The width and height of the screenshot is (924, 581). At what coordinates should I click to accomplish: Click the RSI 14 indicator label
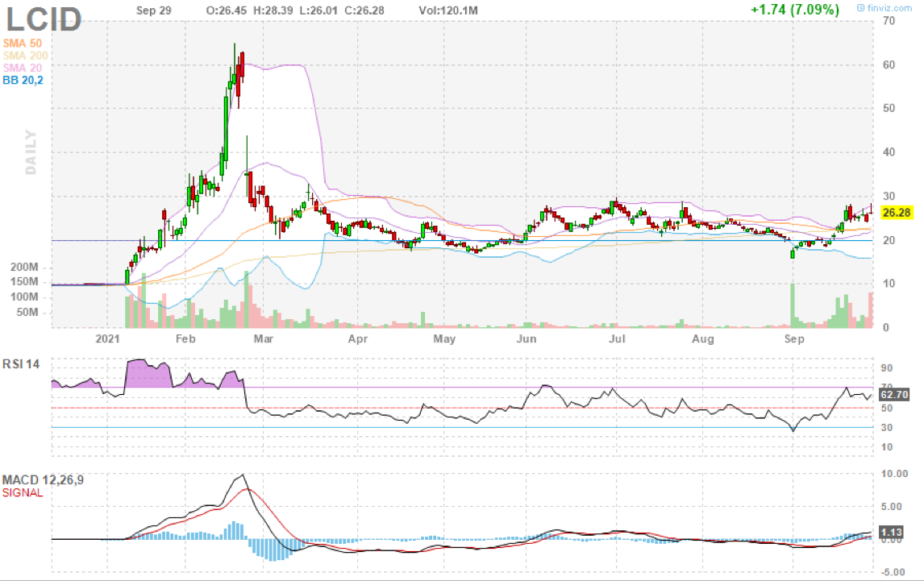(21, 364)
